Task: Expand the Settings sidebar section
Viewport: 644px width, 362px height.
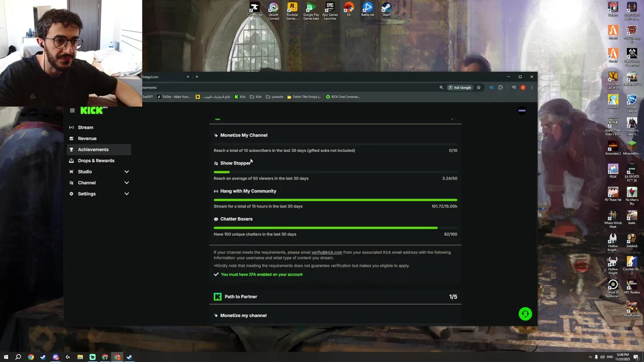Action: click(x=126, y=194)
